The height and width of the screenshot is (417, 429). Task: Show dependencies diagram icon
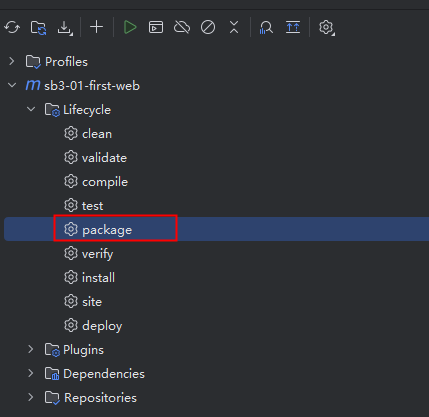(266, 27)
